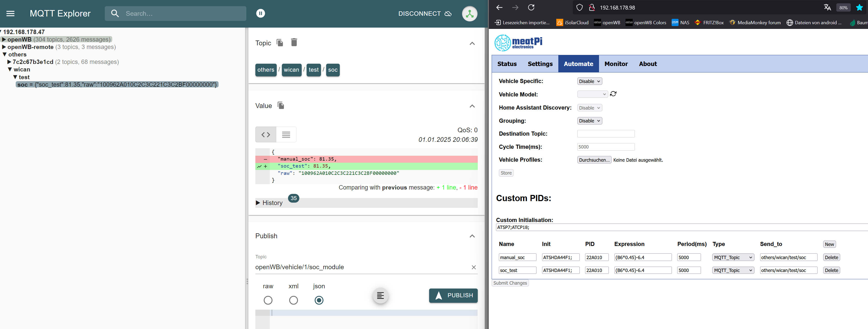
Task: Refresh vehicle model list icon
Action: [x=613, y=94]
